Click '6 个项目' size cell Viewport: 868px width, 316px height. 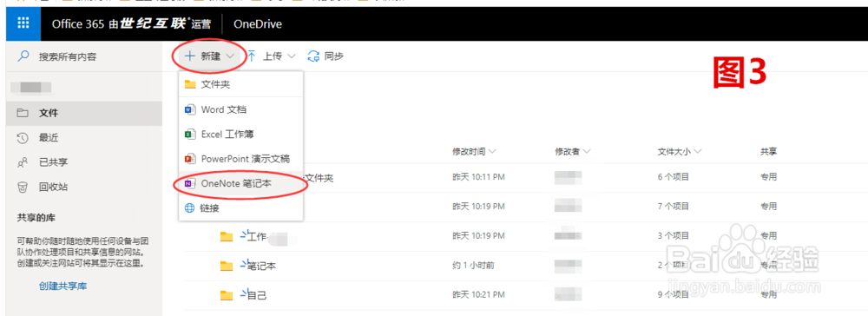tap(674, 177)
